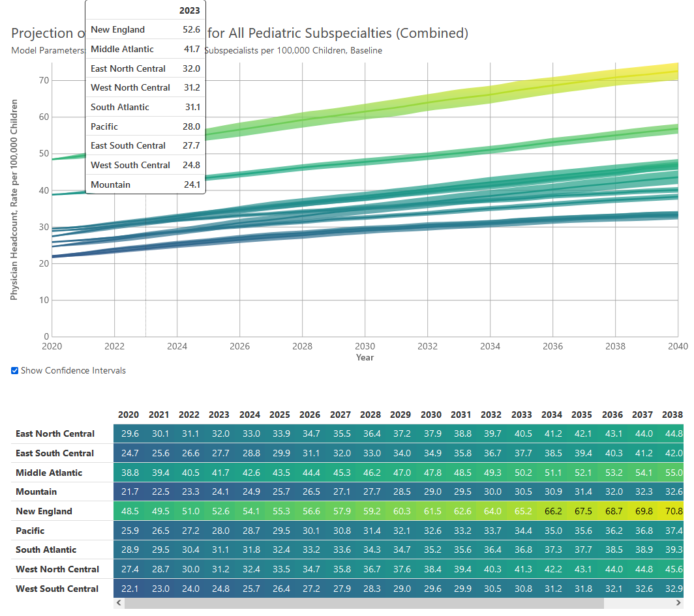
Task: Click the East North Central row header
Action: coord(55,434)
